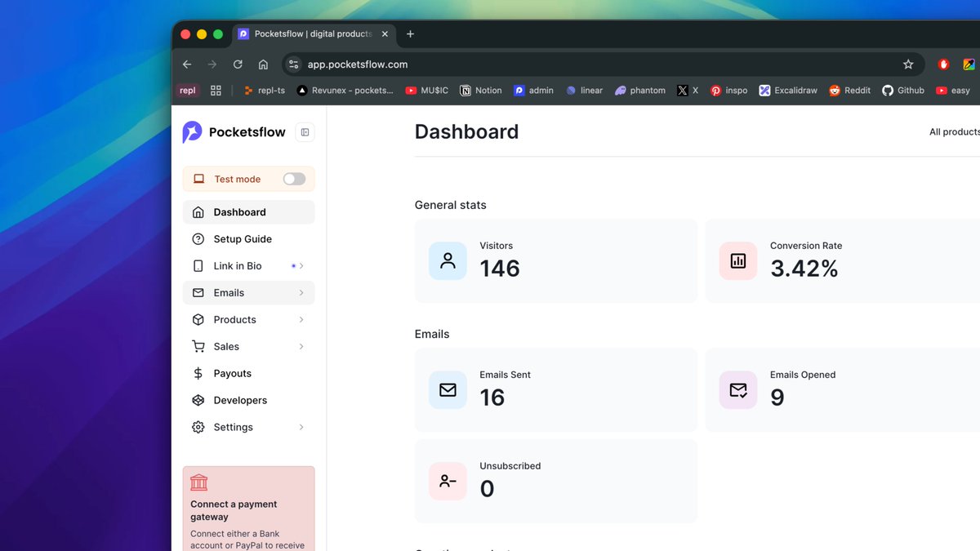
Task: Click the Pocketsflow logo icon
Action: click(x=192, y=132)
